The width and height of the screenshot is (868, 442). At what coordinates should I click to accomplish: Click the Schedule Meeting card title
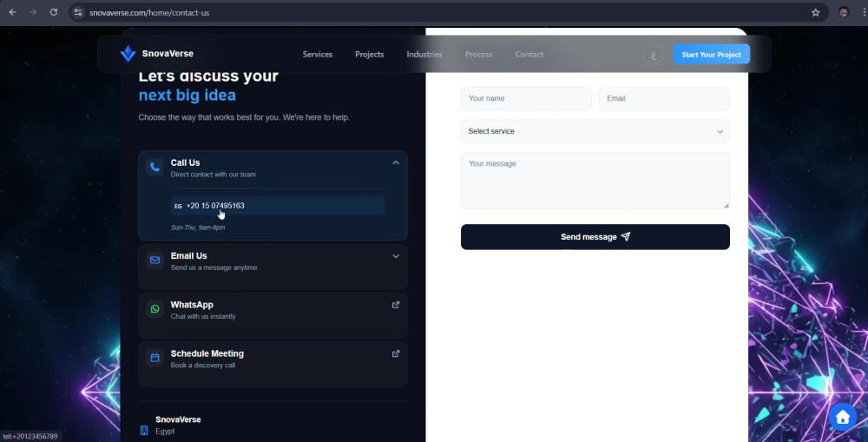point(207,353)
